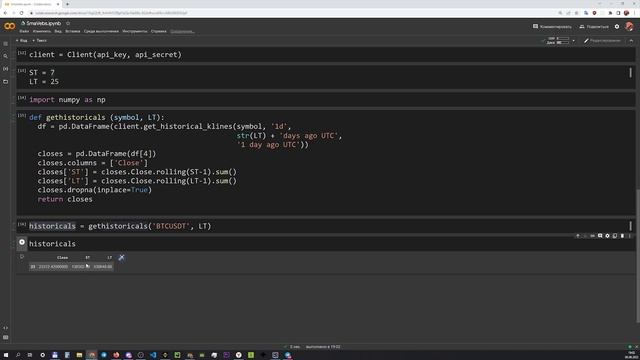Open the Среда выполнения menu
Screen dimensions: 640x360
pos(101,31)
